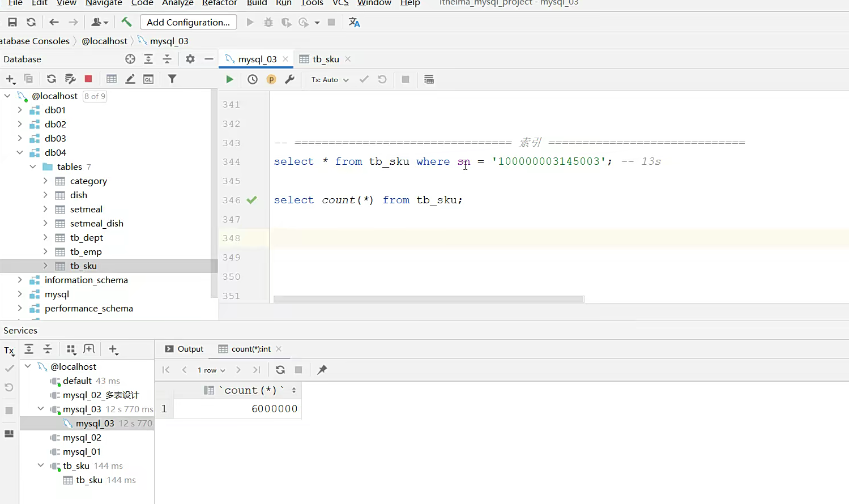Click the Cancel running statements stop icon in the console
The width and height of the screenshot is (849, 504).
(406, 79)
